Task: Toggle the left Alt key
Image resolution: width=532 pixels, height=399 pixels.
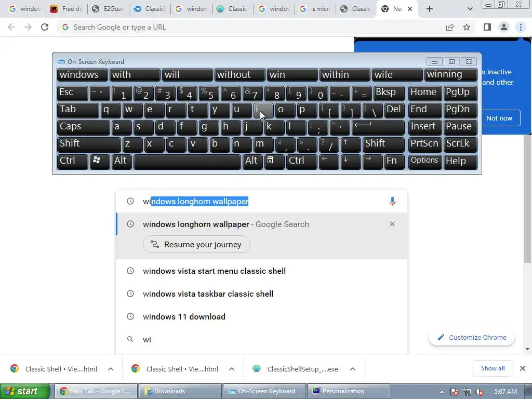Action: click(121, 161)
